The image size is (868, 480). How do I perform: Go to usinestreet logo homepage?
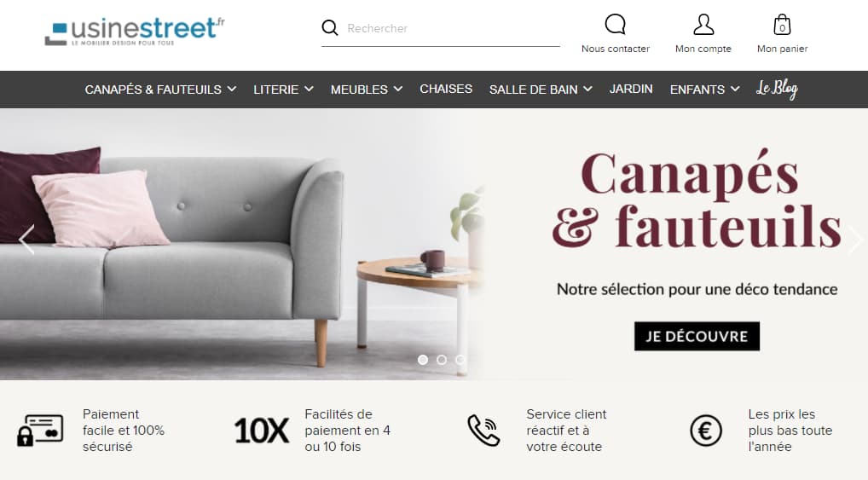(135, 31)
